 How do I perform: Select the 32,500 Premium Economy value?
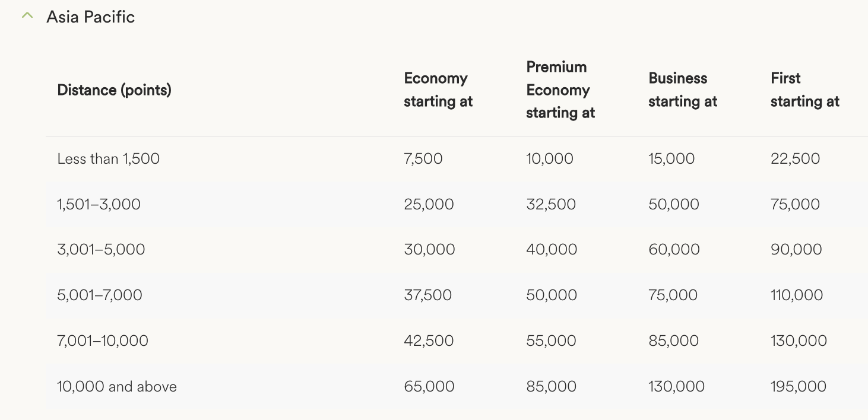click(x=550, y=205)
